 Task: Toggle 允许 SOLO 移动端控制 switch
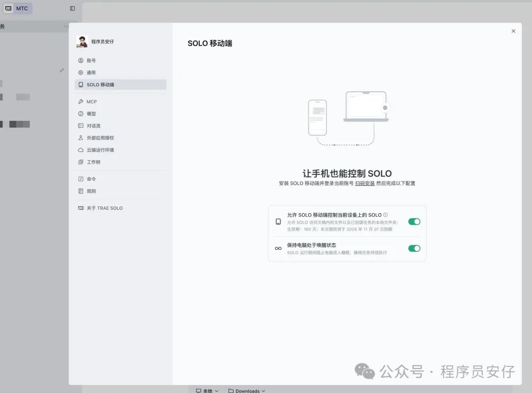point(414,222)
